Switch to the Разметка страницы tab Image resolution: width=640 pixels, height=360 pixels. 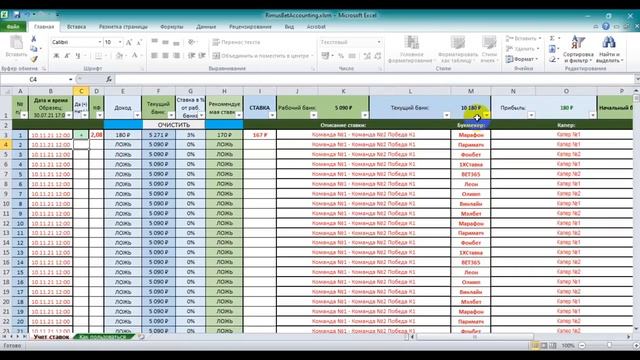click(123, 27)
